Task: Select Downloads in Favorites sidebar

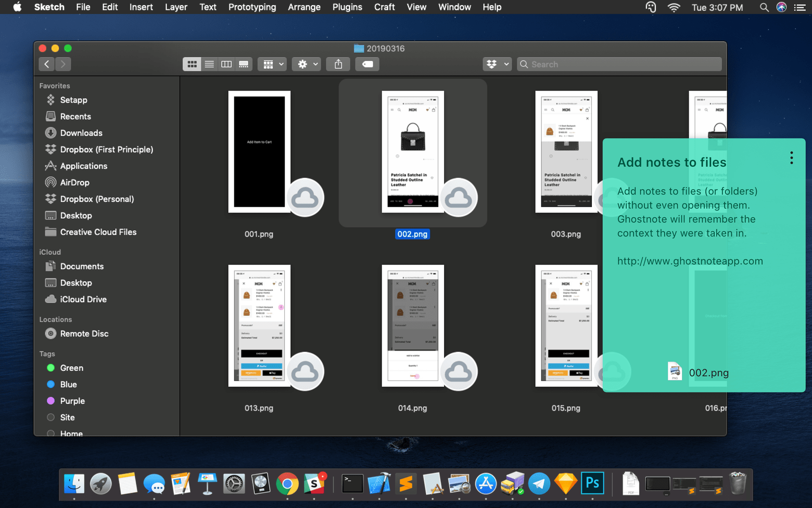Action: [x=81, y=133]
